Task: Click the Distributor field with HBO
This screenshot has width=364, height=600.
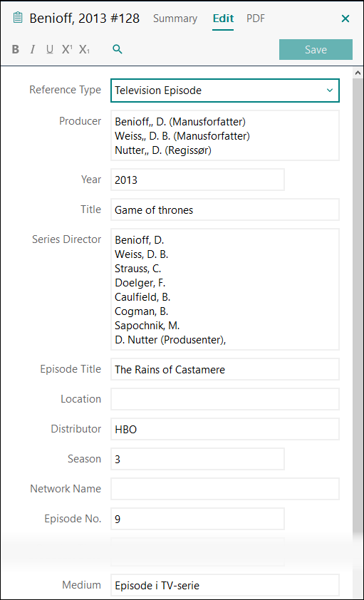Action: tap(225, 429)
